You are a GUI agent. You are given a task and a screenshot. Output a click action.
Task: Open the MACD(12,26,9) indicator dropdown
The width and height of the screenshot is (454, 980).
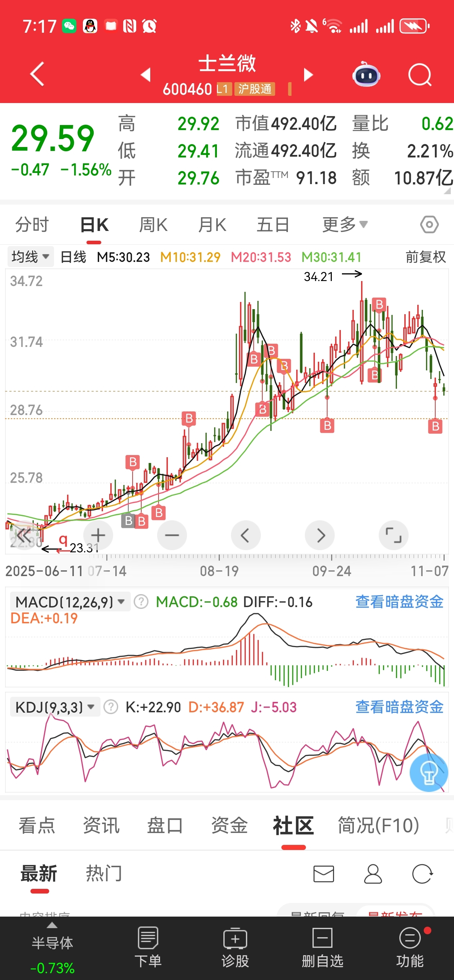point(70,602)
